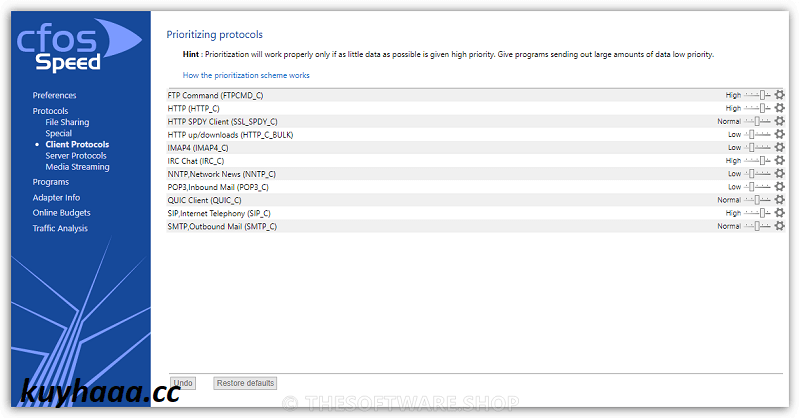Select SIP,Internet Telephony (SIP_C) text
Image resolution: width=800 pixels, height=418 pixels.
(x=219, y=213)
